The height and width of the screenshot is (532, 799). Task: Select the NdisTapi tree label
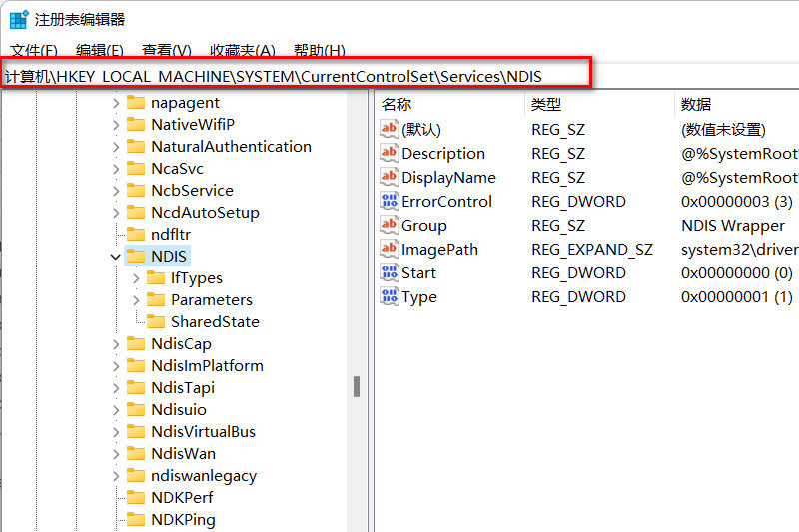pos(183,388)
